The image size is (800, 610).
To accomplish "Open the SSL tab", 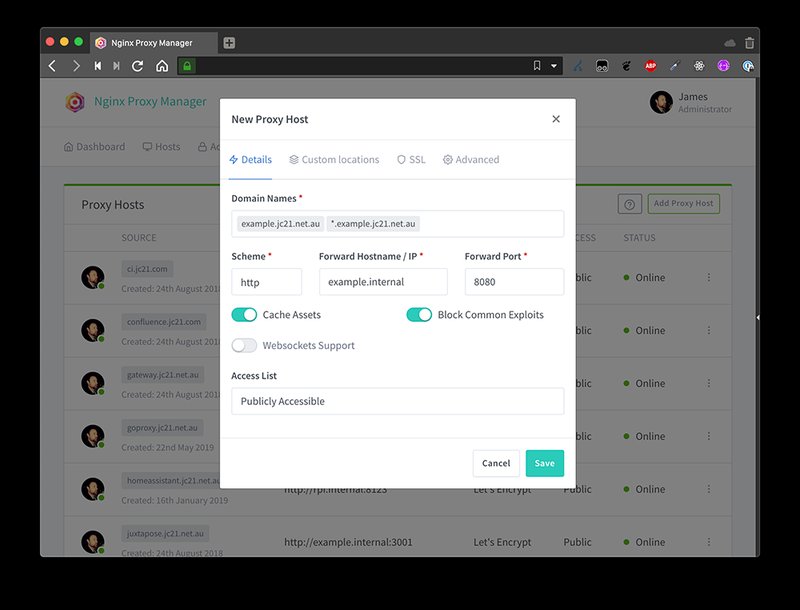I will pos(411,160).
